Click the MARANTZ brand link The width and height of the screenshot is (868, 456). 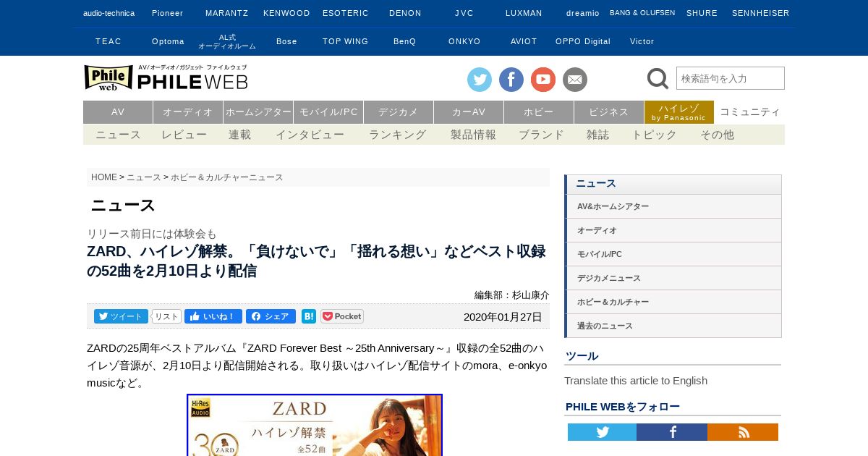coord(227,13)
